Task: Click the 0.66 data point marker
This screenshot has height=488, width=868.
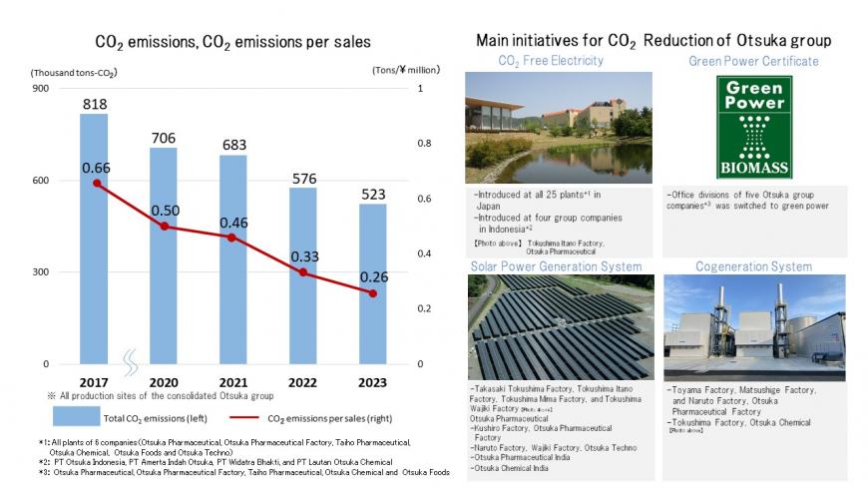Action: (x=96, y=183)
